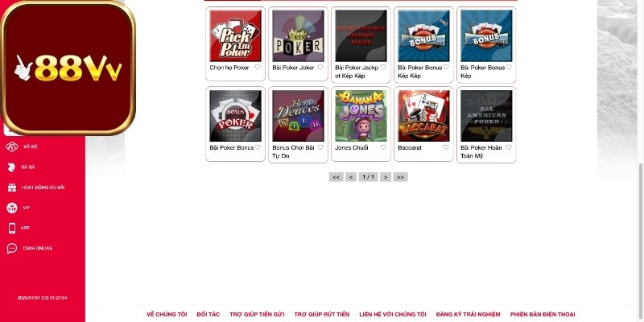Favorite Jones Chuối via its heart

tap(383, 147)
